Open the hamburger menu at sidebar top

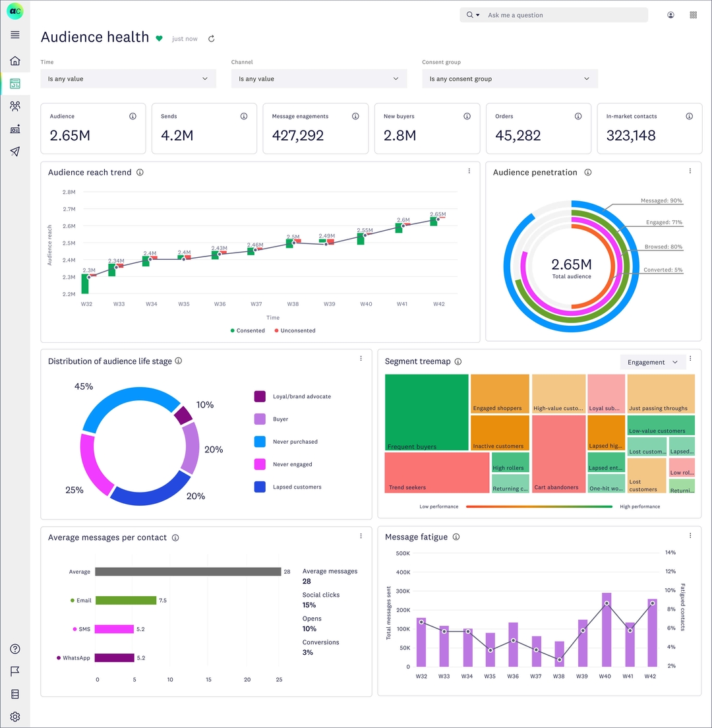pyautogui.click(x=15, y=35)
